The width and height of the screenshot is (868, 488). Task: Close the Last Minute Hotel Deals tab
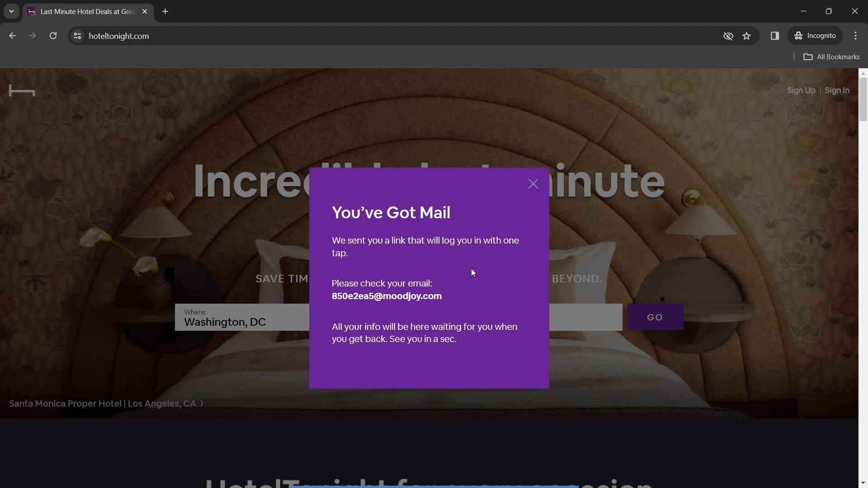pyautogui.click(x=145, y=12)
